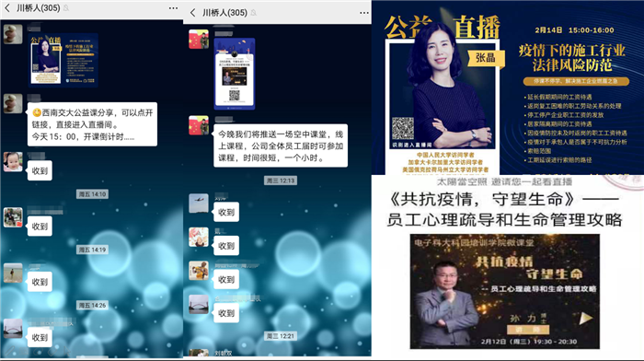644x361 pixels.
Task: Tap the airplane avatar in middle chat
Action: 199,204
